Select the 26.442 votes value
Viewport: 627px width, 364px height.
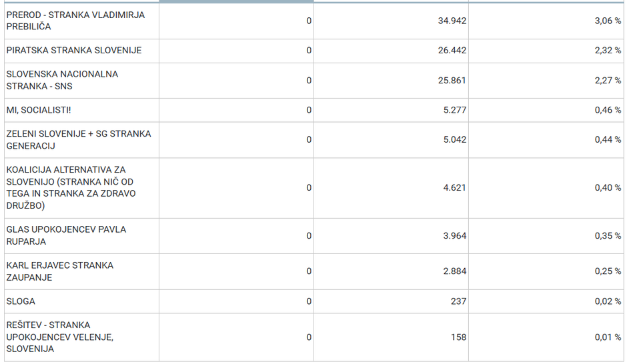click(452, 51)
